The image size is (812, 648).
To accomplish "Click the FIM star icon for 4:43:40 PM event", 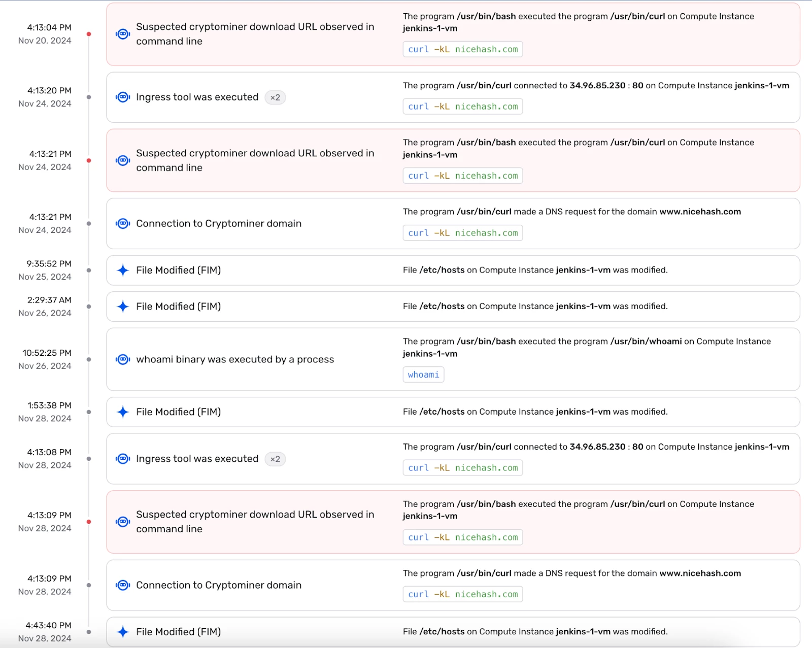I will click(x=123, y=632).
